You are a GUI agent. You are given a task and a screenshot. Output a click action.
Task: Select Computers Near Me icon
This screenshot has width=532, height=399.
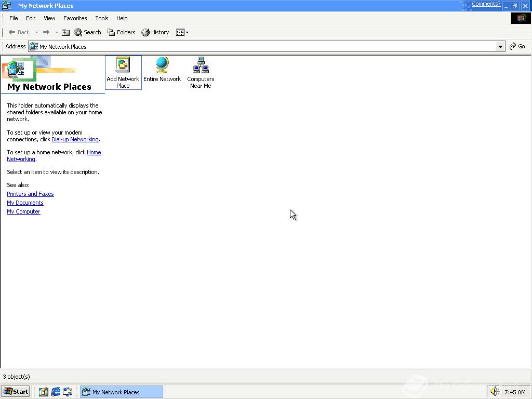201,72
